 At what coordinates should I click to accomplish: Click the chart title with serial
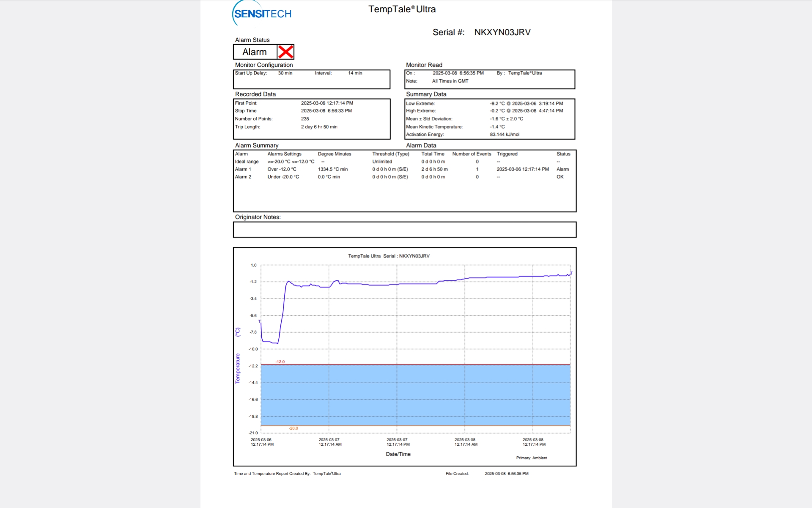point(389,256)
